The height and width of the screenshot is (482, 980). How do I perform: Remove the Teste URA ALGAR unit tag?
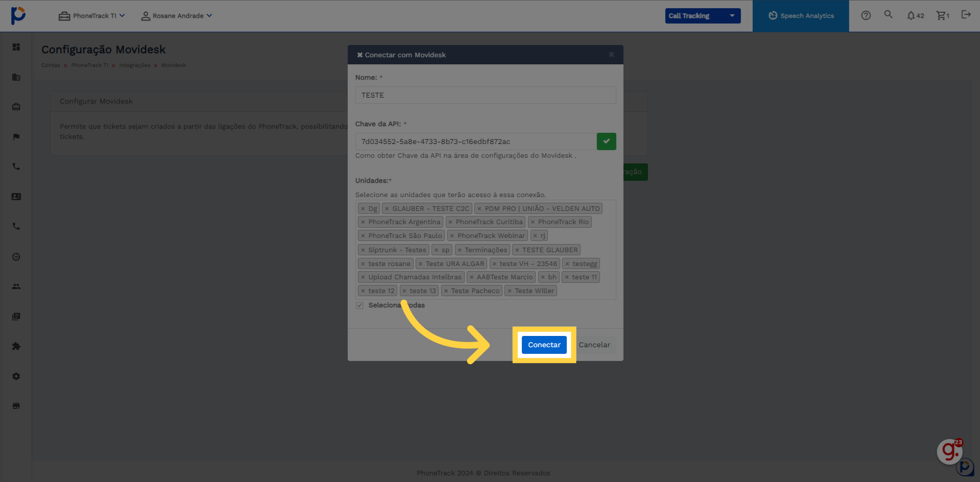[x=420, y=264]
